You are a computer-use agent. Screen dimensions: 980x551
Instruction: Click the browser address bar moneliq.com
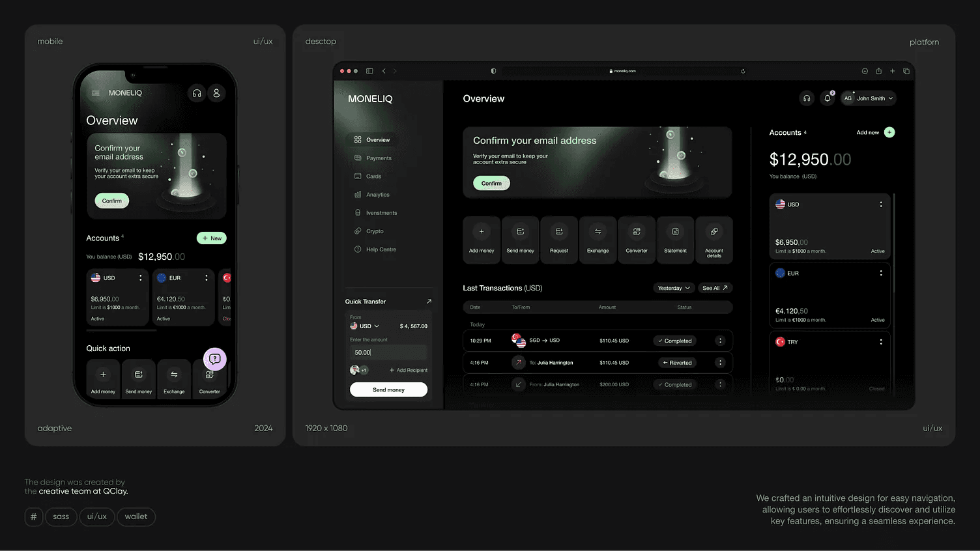click(x=622, y=71)
